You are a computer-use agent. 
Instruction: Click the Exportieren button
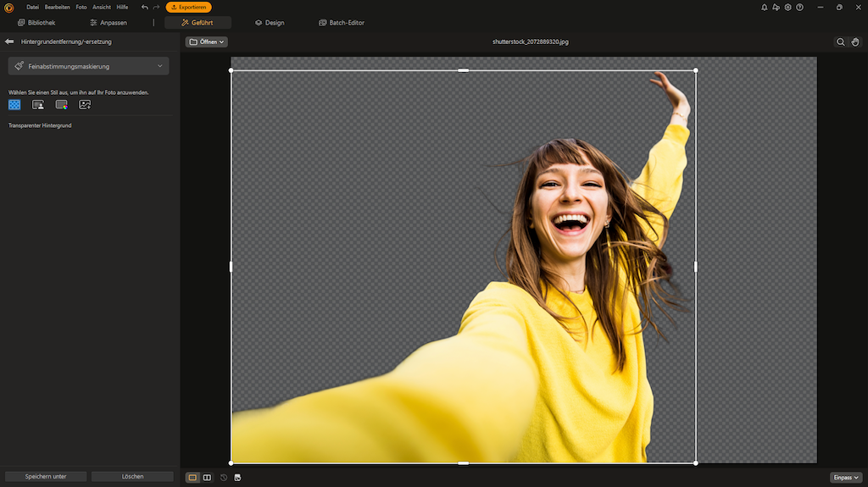point(188,7)
